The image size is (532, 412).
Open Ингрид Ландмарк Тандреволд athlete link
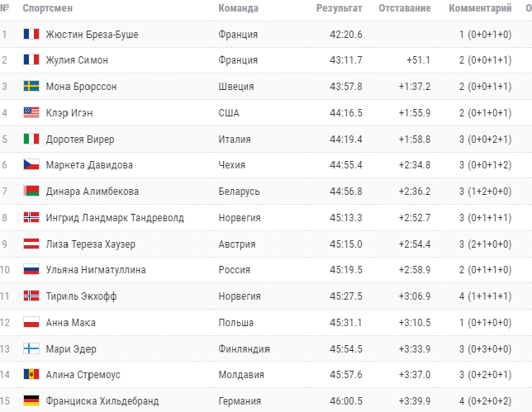(x=115, y=218)
